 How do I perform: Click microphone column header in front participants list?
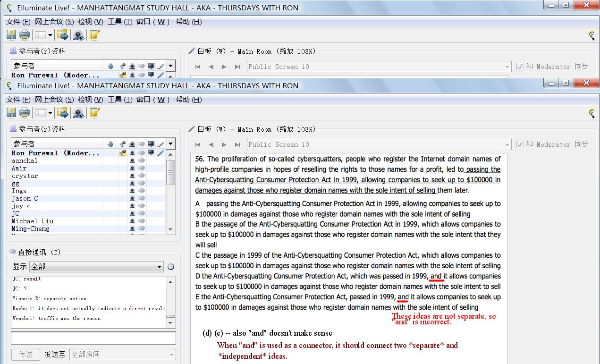pos(123,144)
